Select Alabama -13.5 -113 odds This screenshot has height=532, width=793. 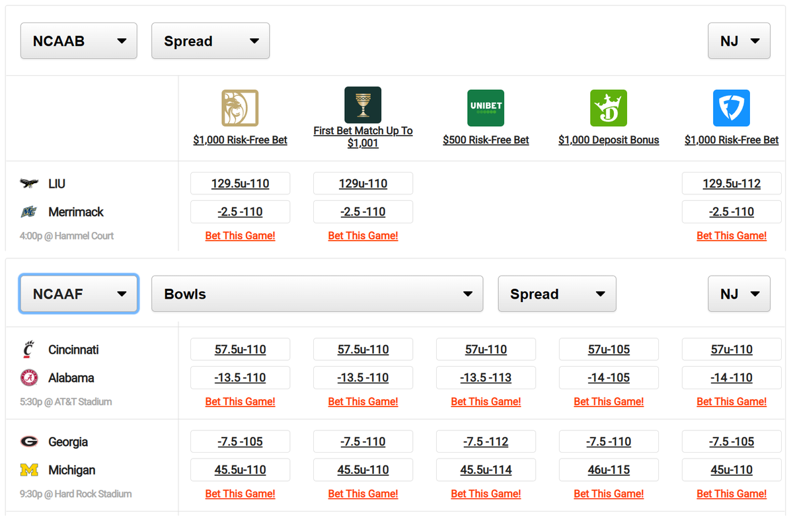pyautogui.click(x=486, y=378)
